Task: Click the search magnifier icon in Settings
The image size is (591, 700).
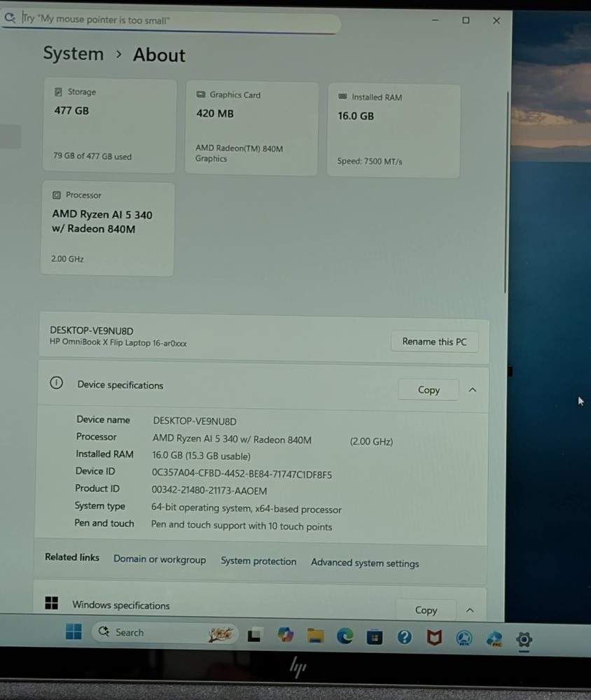Action: 10,18
